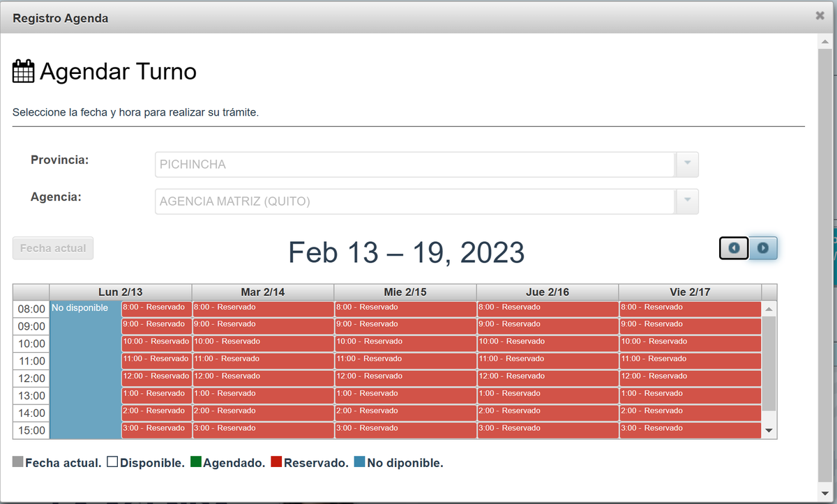
Task: Click the Feb 13 – 19, 2023 title
Action: (406, 252)
